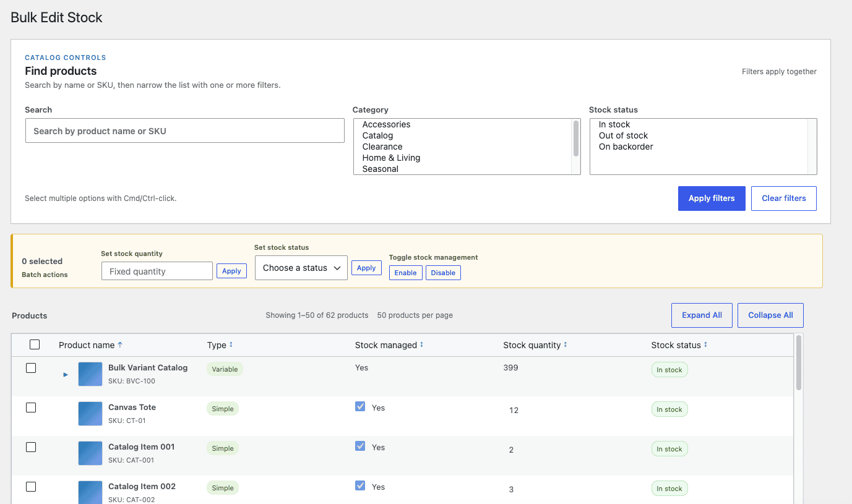The image size is (852, 504).
Task: Sort by Product name arrow icon
Action: [120, 345]
